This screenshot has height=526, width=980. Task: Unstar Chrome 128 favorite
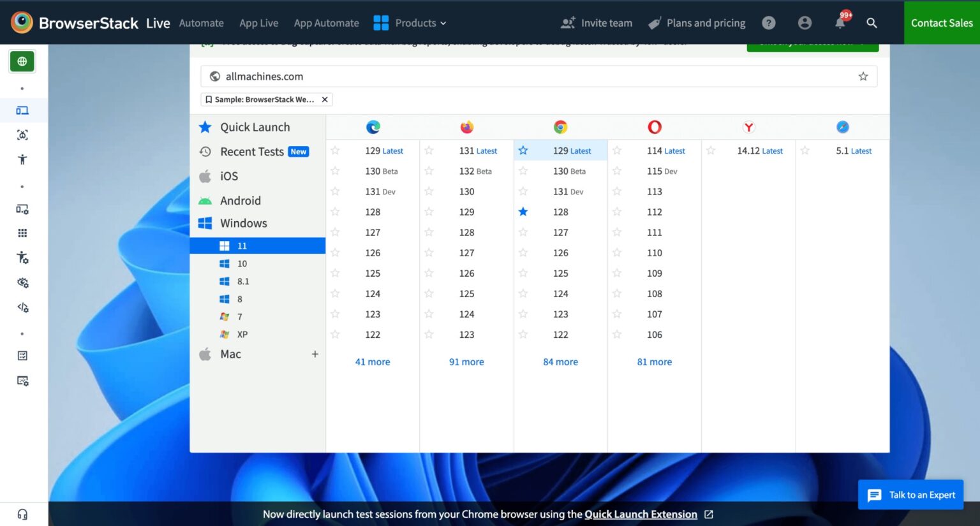[523, 212]
